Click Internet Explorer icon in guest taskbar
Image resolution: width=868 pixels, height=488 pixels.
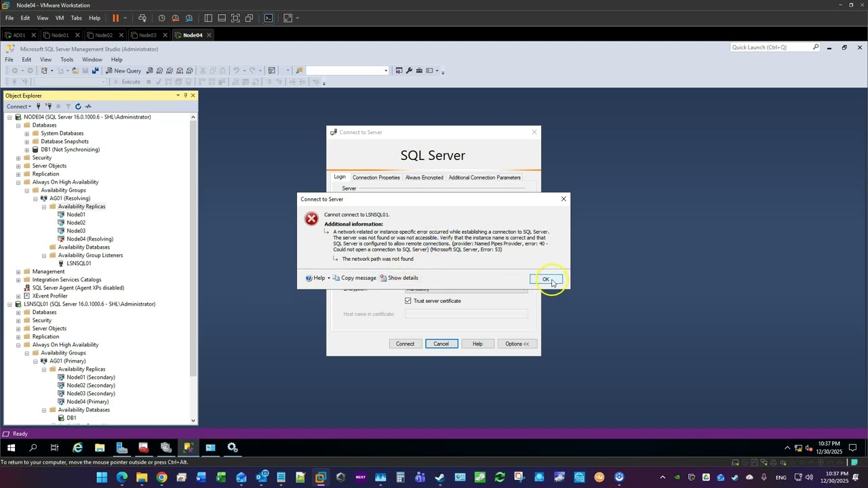click(77, 447)
